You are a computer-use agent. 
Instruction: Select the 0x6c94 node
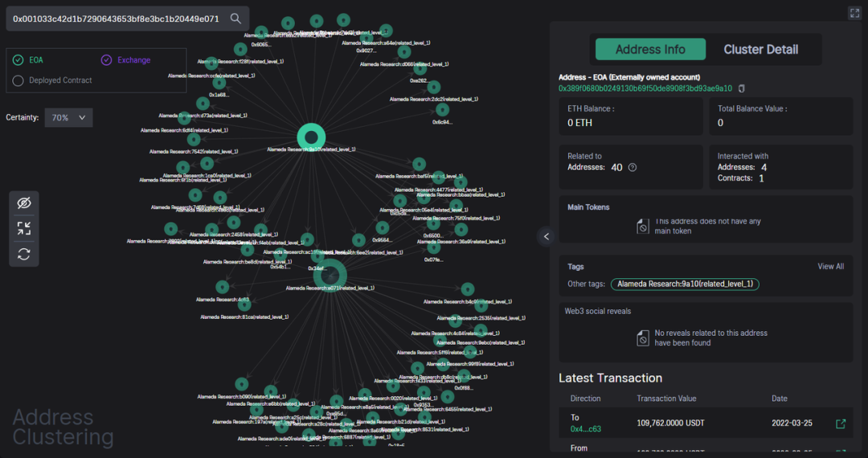442,110
